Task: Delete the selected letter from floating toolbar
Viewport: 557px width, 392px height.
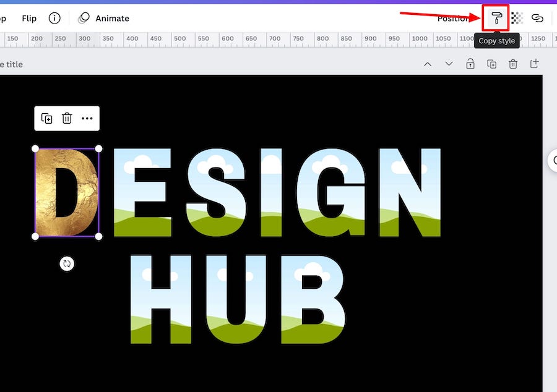Action: click(x=67, y=118)
